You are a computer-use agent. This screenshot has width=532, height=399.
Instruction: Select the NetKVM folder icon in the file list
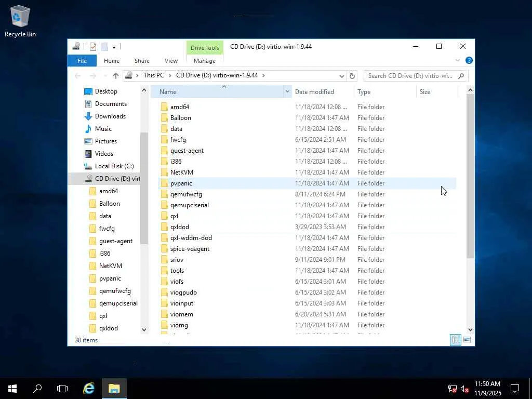[x=164, y=172]
